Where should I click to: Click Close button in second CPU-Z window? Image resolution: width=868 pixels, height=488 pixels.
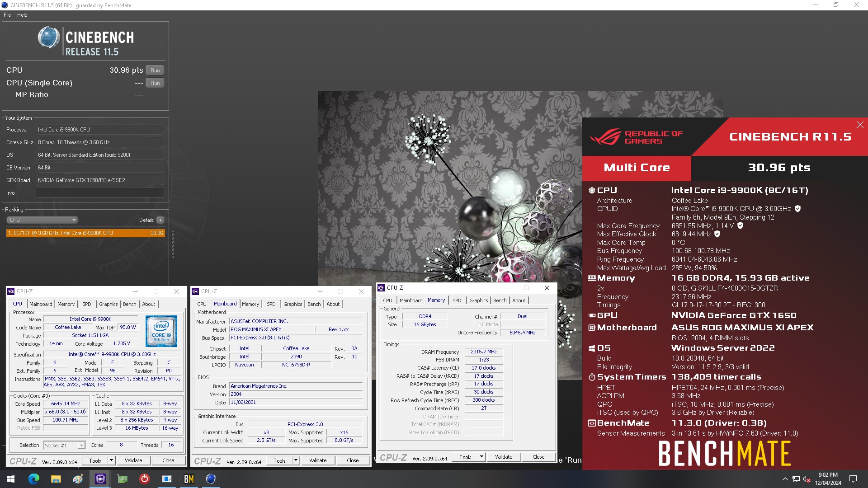point(353,460)
